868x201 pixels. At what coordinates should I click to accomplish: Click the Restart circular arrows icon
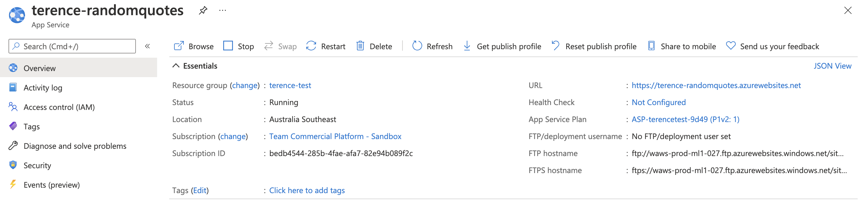tap(311, 46)
